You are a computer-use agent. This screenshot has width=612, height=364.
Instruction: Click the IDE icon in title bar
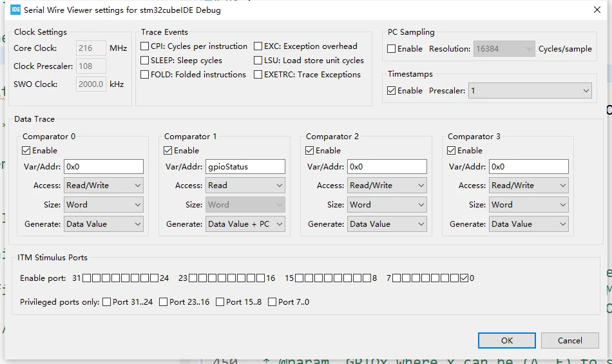click(15, 10)
